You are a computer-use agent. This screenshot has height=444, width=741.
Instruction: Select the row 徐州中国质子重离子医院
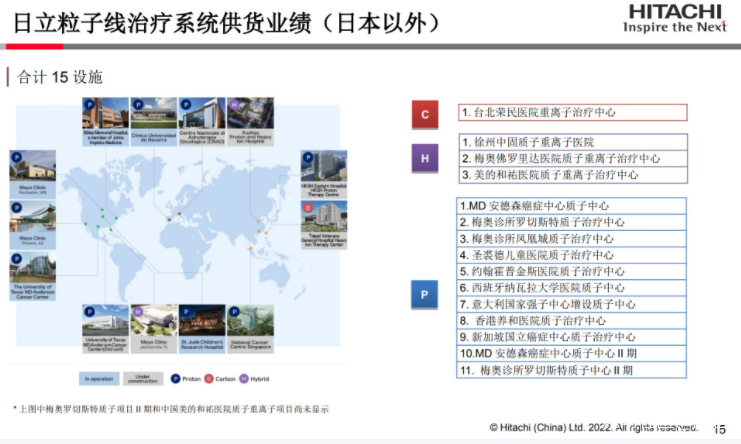[572, 142]
